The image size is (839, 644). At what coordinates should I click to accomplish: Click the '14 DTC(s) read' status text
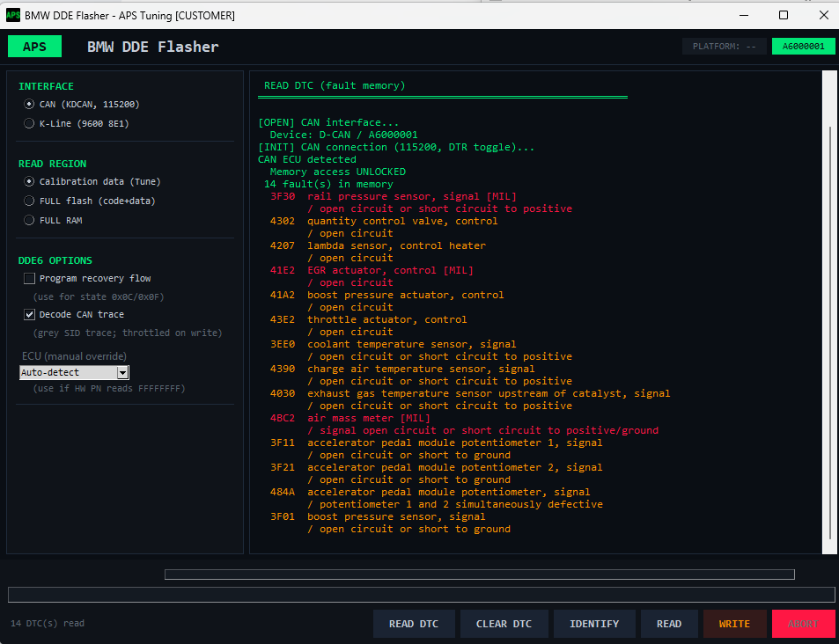pos(48,623)
